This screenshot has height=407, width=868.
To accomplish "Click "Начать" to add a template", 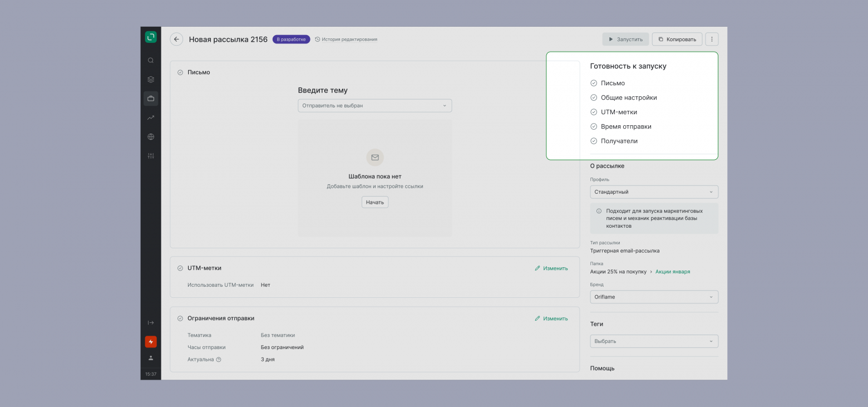I will 375,202.
